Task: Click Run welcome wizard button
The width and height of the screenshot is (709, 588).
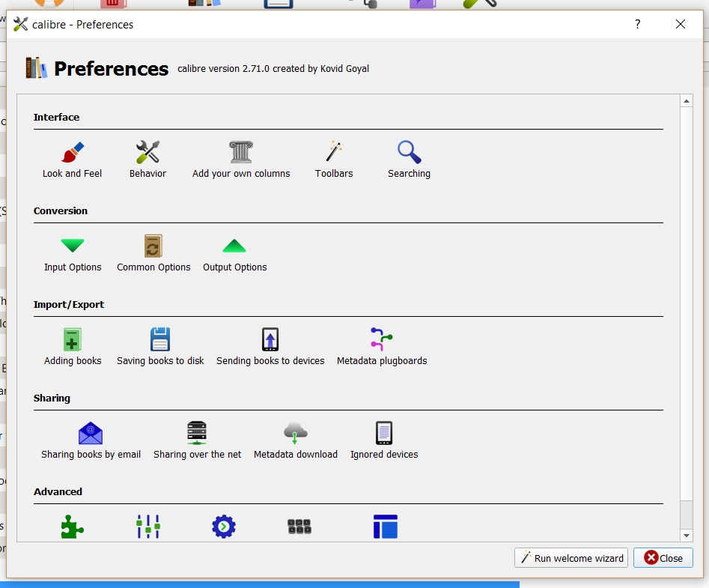Action: click(571, 558)
